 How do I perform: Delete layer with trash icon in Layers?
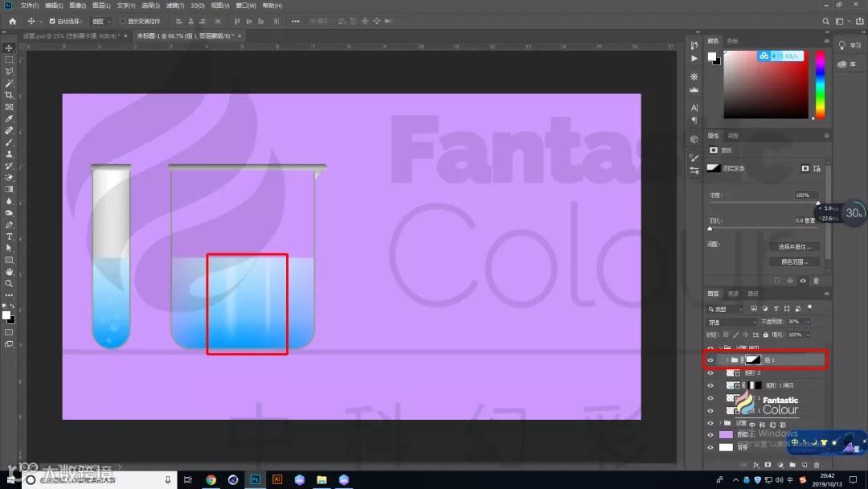[817, 465]
